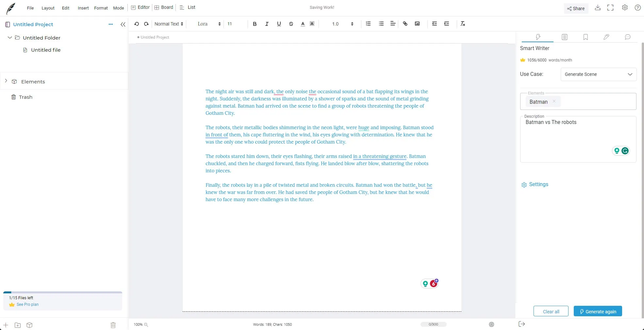Switch to Board view
The width and height of the screenshot is (644, 330).
coord(164,7)
